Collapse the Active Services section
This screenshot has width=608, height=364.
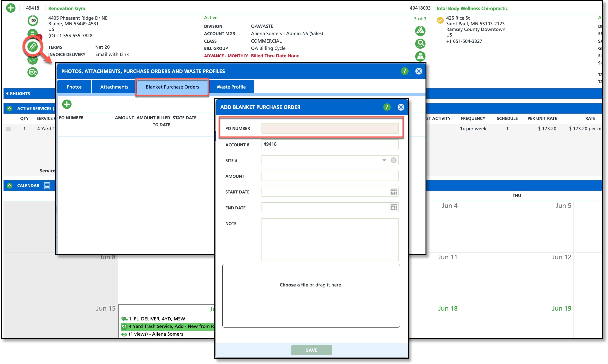coord(10,108)
